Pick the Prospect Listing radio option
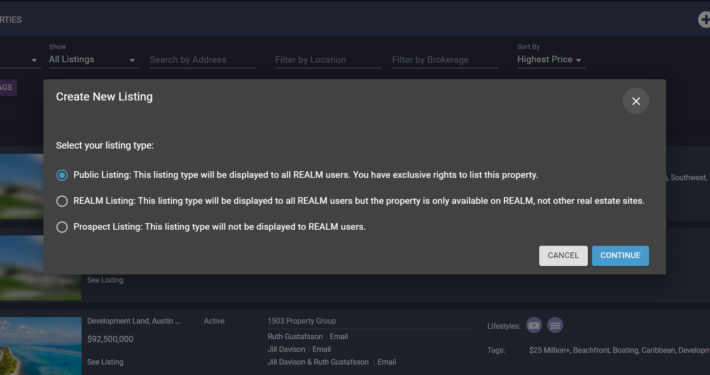This screenshot has width=710, height=375. click(x=62, y=227)
